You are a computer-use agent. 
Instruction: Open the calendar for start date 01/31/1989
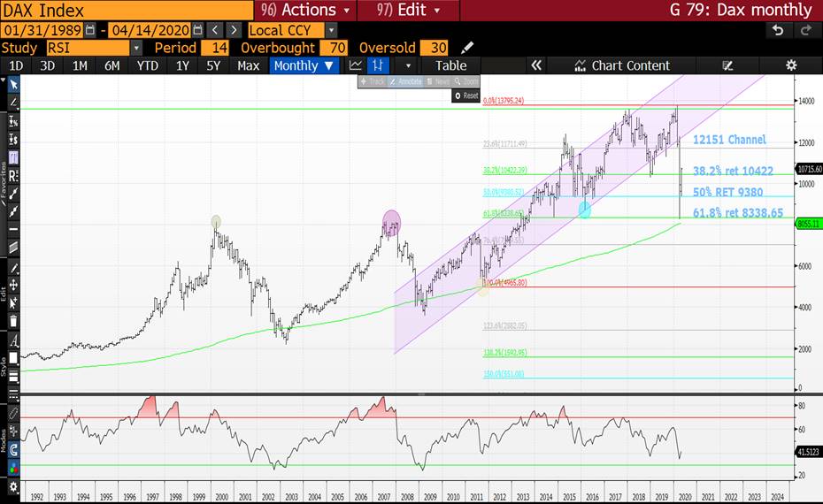click(x=90, y=30)
